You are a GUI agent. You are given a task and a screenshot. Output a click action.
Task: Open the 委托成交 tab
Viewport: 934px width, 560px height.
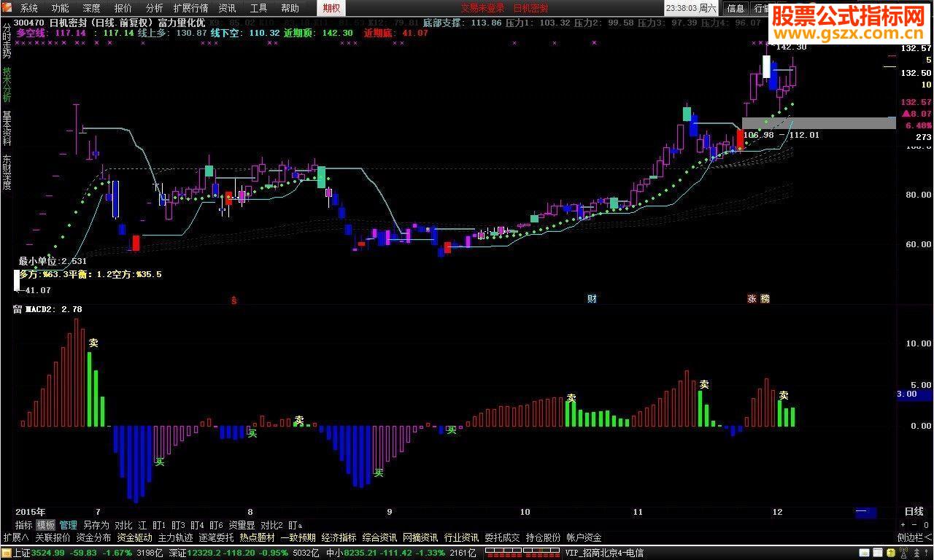point(502,537)
